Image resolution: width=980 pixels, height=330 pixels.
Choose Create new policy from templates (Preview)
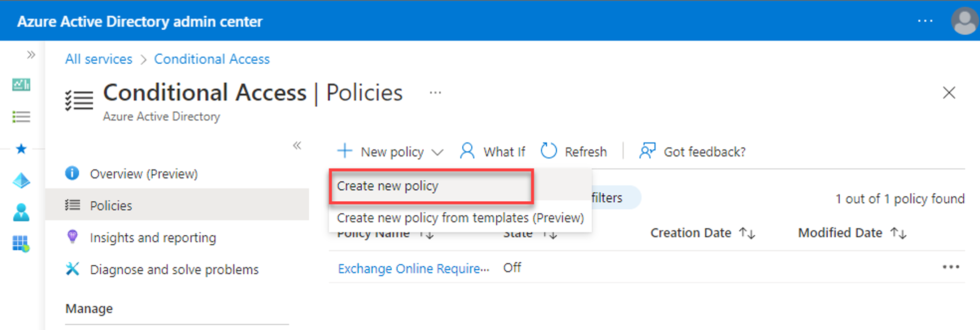460,218
